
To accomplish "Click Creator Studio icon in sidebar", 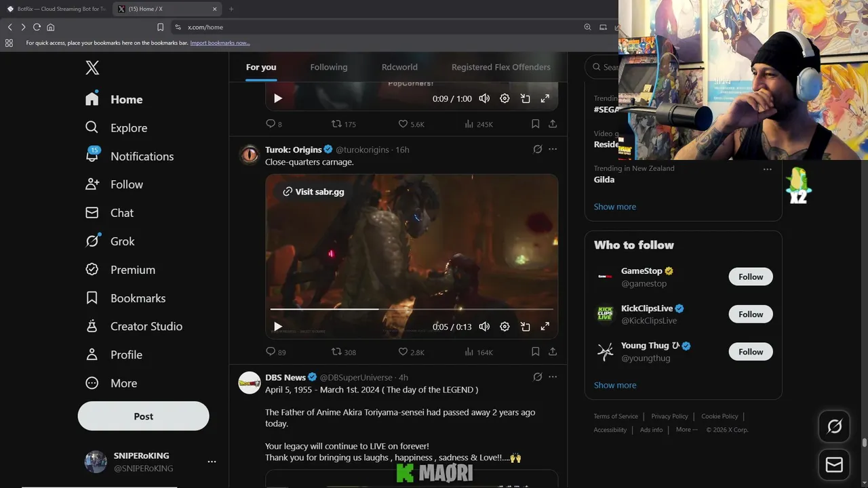I will 92,326.
